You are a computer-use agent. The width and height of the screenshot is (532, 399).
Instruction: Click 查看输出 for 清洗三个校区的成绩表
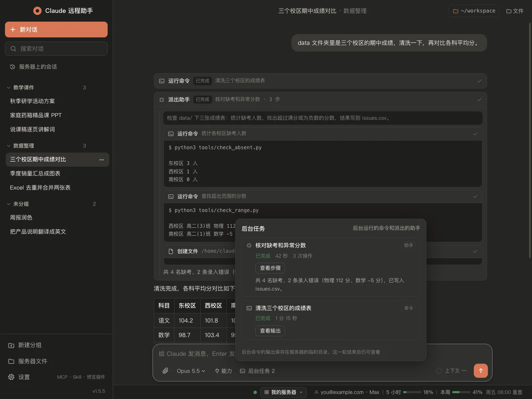(x=270, y=331)
